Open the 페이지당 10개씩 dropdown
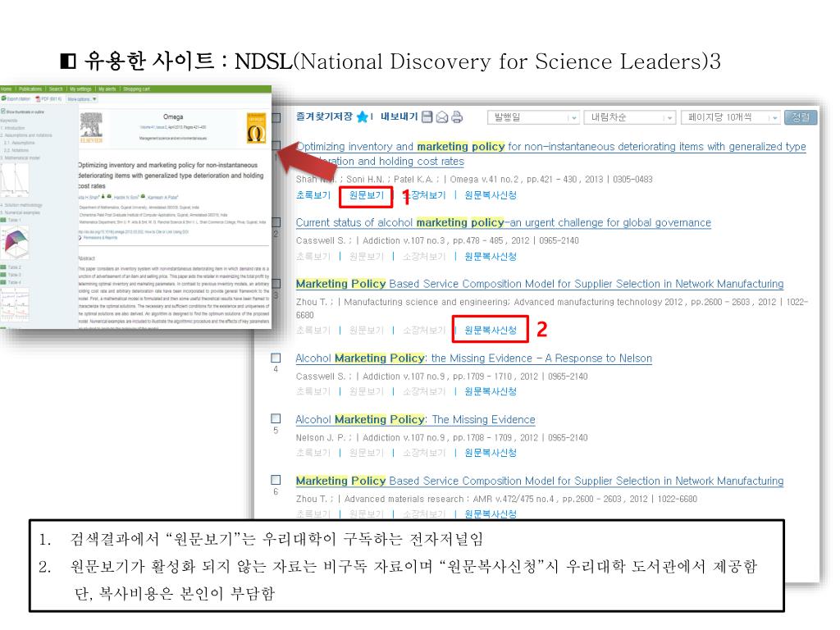840x630 pixels. click(x=731, y=117)
